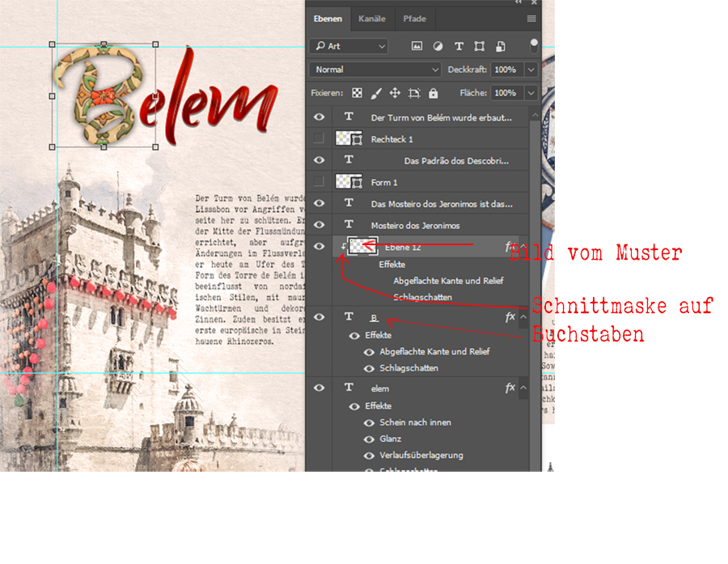Lock transparent pixels with checkerboard icon
This screenshot has width=728, height=564.
(x=357, y=93)
